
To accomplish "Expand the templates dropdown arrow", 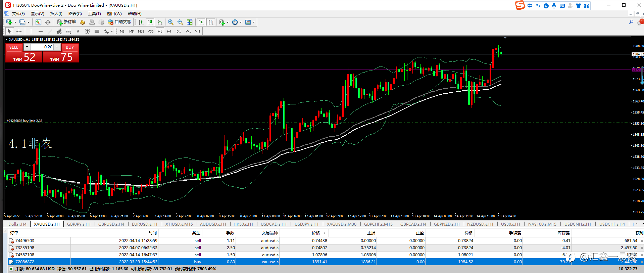I will click(254, 22).
